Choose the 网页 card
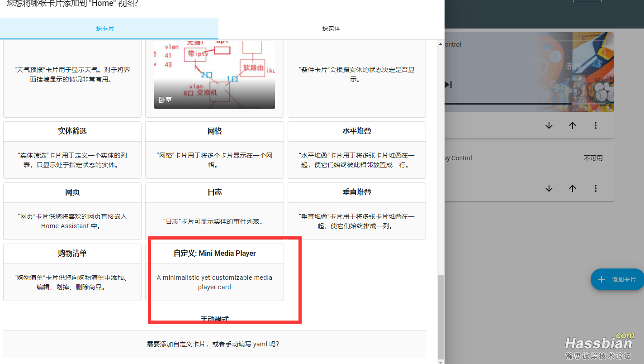This screenshot has width=644, height=364. tap(72, 211)
